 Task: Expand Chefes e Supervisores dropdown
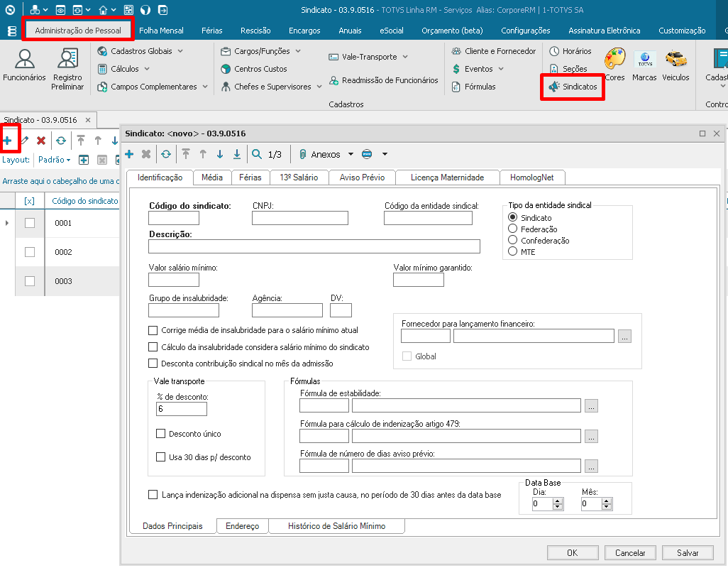pyautogui.click(x=319, y=87)
